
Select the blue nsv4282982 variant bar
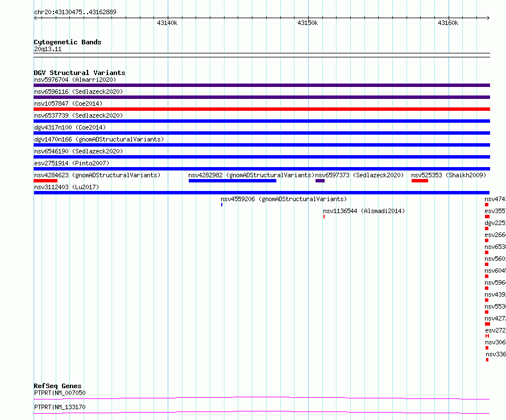click(233, 181)
